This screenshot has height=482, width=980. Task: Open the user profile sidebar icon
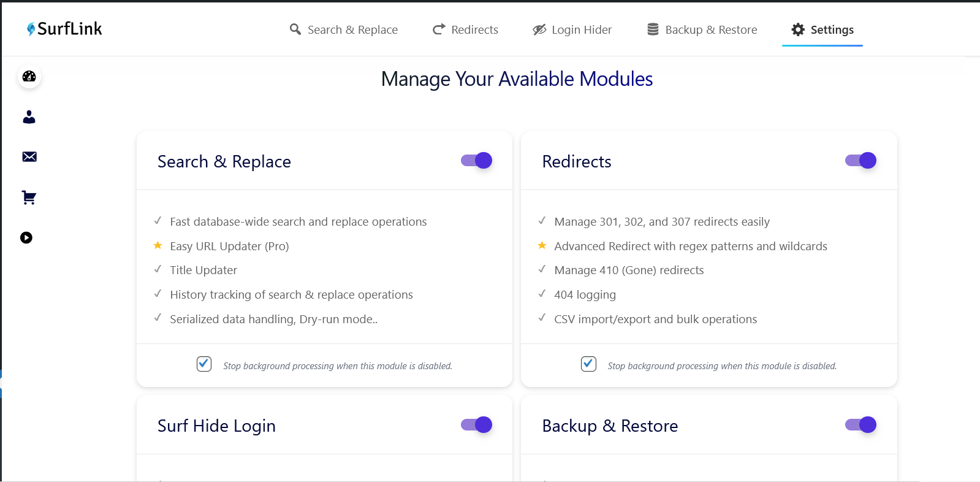pos(29,117)
